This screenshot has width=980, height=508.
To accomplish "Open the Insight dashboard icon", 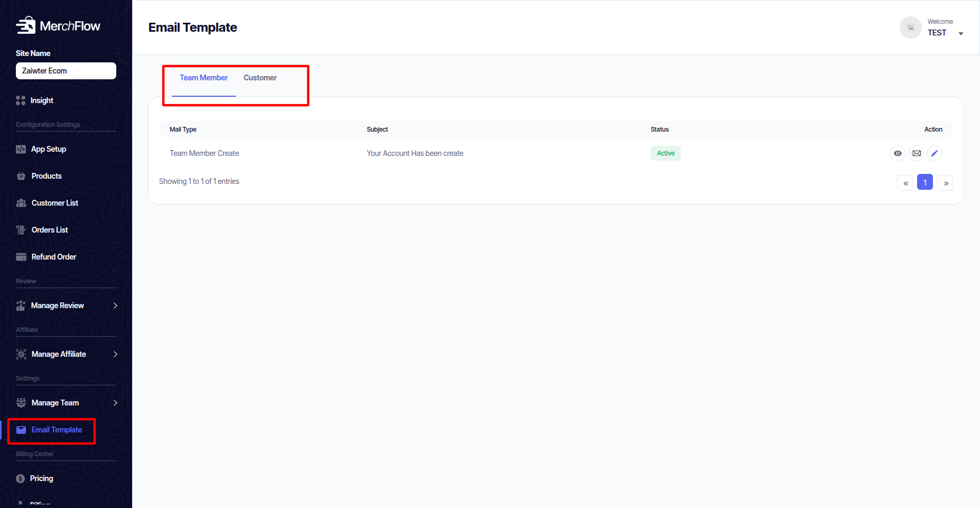I will tap(21, 100).
